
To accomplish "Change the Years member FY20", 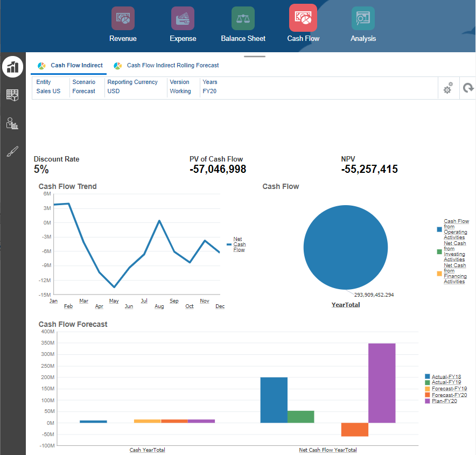I will (209, 91).
